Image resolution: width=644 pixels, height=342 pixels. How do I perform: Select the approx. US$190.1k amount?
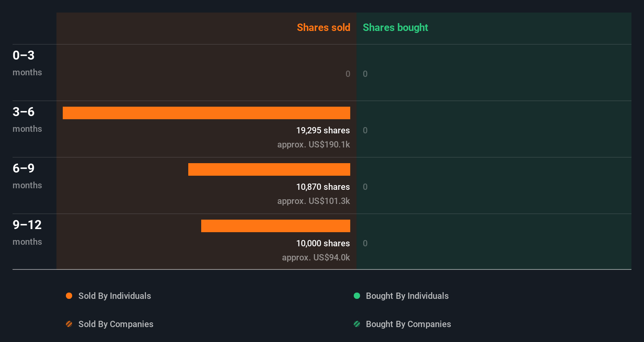click(313, 145)
